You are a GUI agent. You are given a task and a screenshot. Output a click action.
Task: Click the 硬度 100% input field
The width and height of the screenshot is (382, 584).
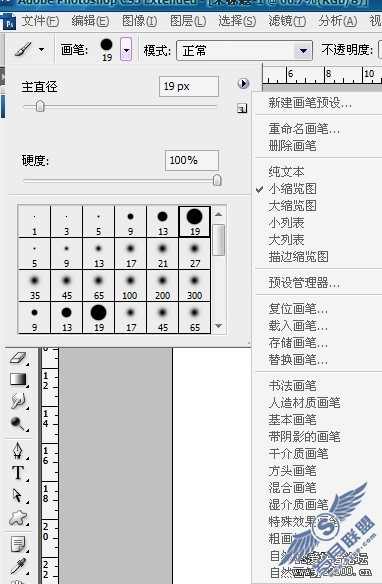tap(192, 161)
